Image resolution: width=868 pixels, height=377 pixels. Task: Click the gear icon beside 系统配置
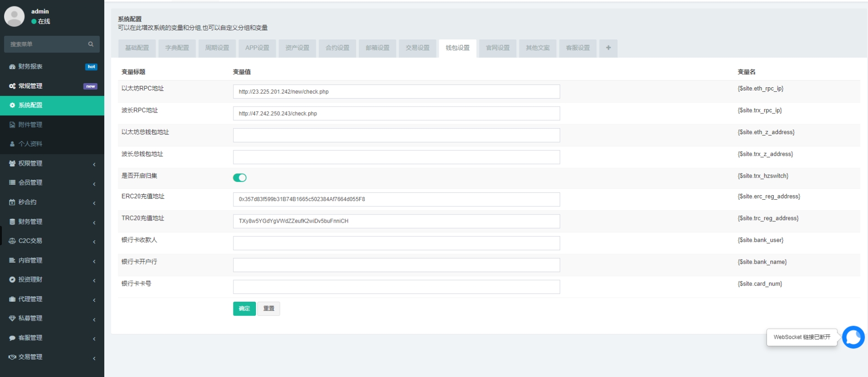12,105
